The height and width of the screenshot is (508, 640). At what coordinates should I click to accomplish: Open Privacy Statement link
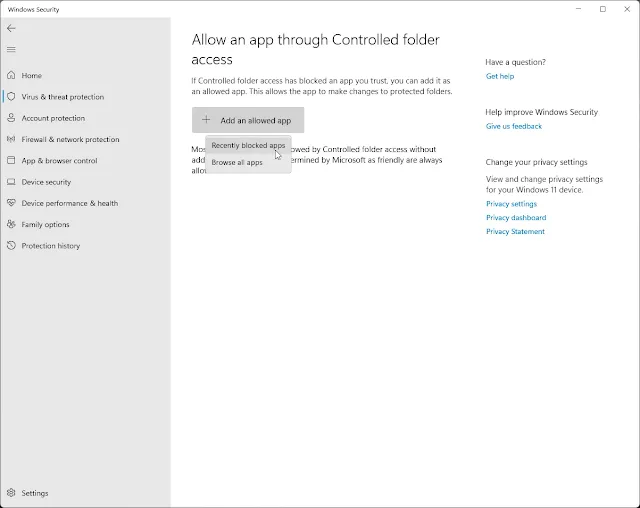coord(515,231)
